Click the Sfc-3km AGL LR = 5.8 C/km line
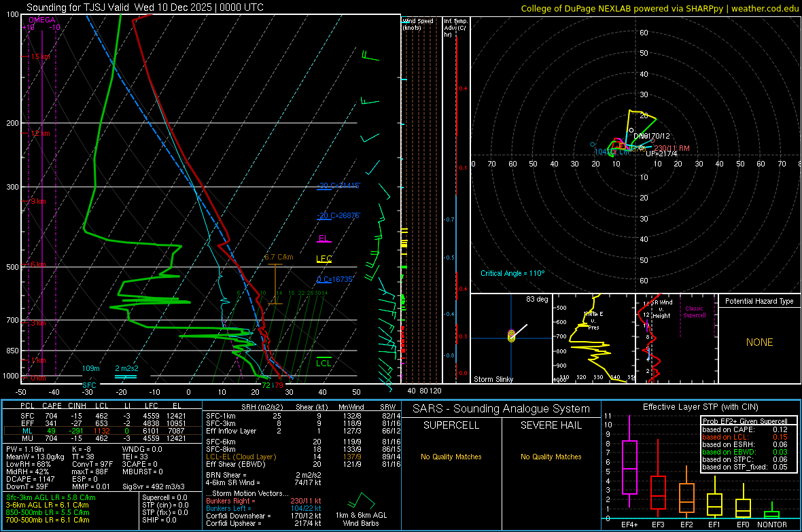 (x=51, y=497)
